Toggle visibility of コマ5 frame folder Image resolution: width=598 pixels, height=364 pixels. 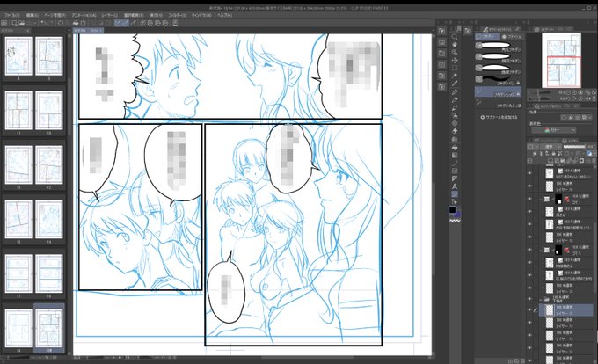(529, 250)
